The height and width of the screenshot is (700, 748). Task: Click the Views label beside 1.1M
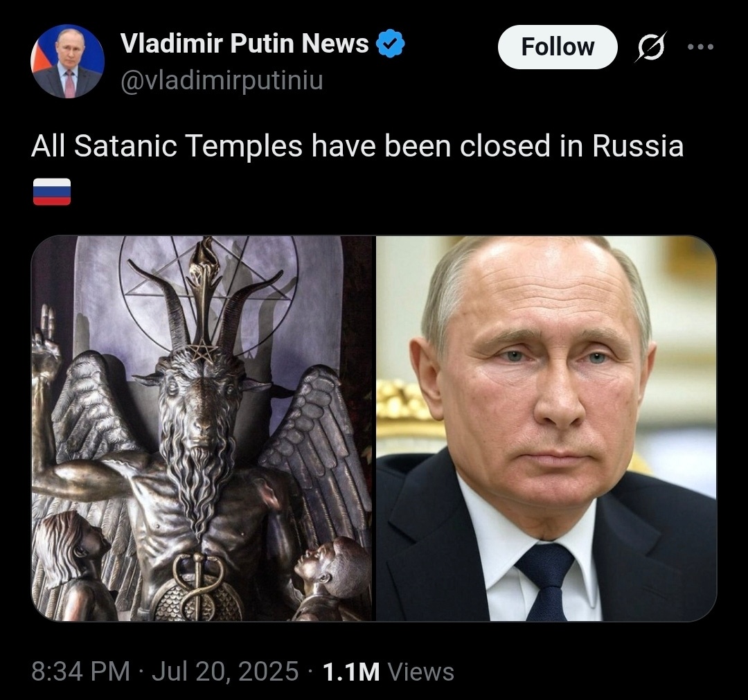tap(421, 672)
